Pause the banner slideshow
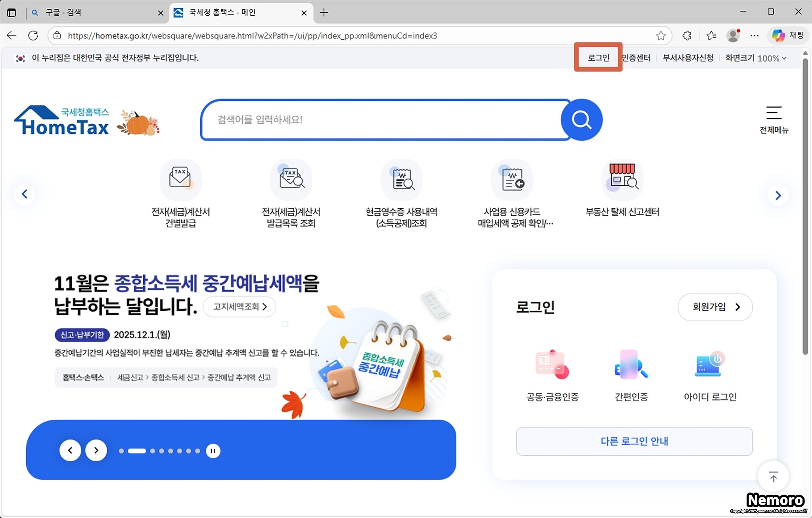The image size is (812, 518). pos(213,451)
